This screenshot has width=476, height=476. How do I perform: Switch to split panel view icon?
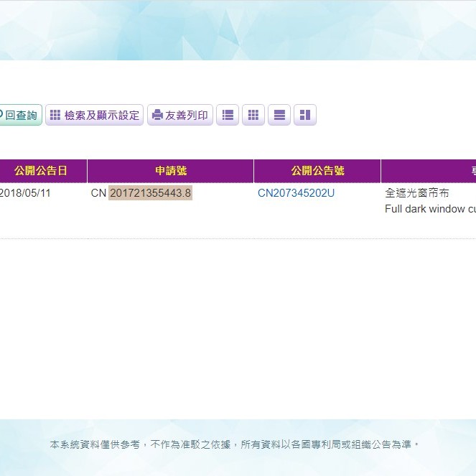click(305, 115)
